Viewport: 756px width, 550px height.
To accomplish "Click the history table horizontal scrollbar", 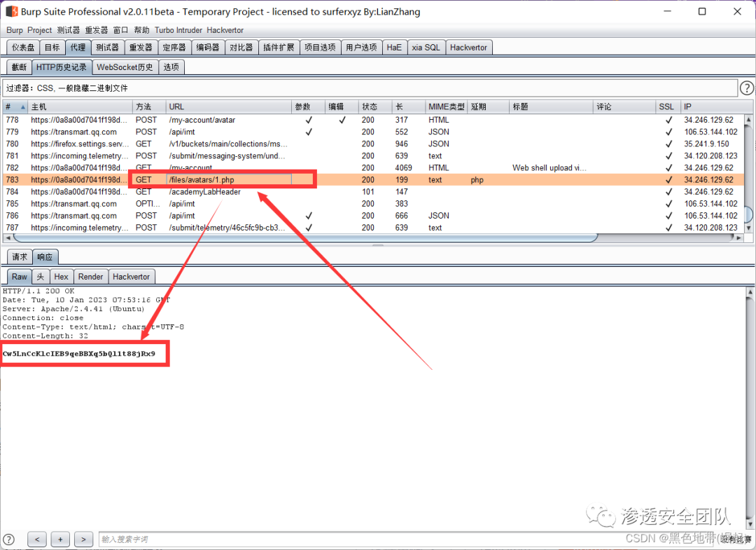I will [306, 238].
